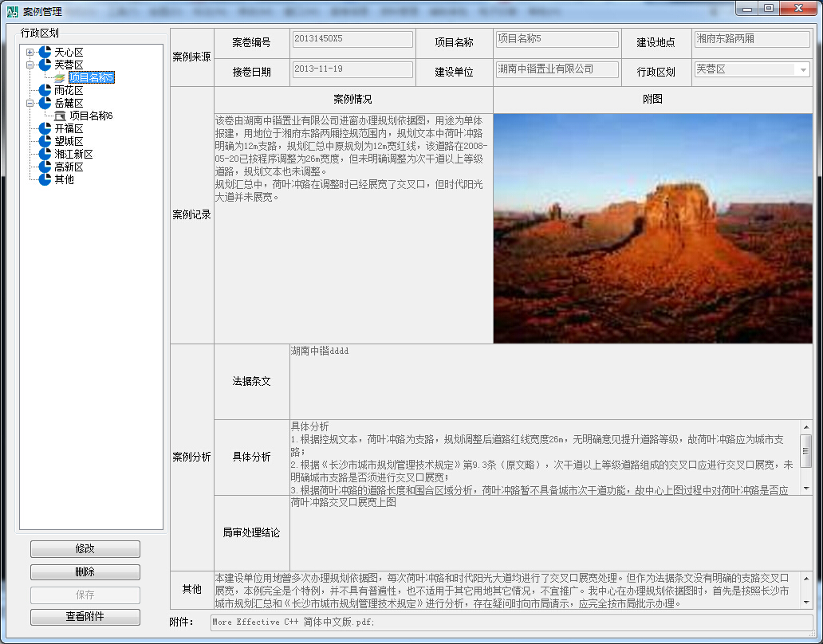Click the 天心区 district pie icon
The width and height of the screenshot is (823, 644).
[x=45, y=52]
